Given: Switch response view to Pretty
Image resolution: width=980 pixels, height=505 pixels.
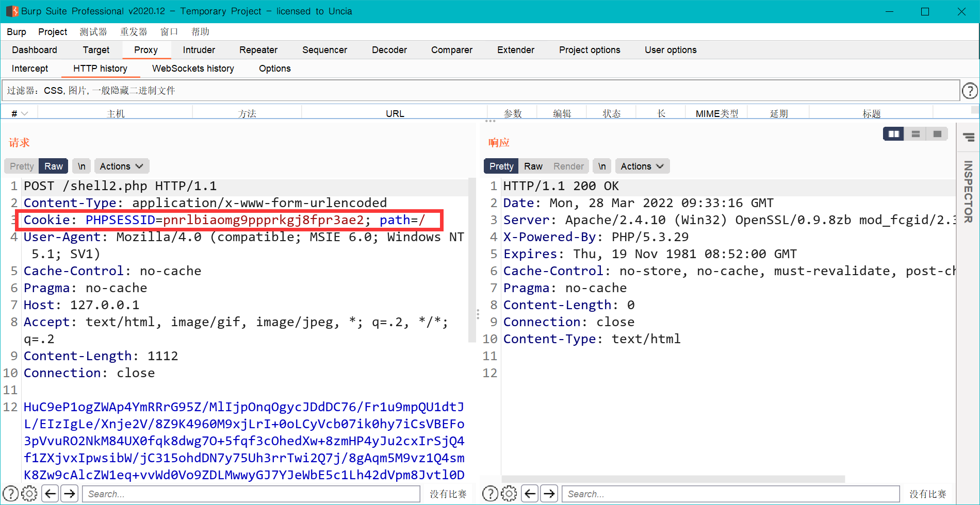Looking at the screenshot, I should tap(501, 166).
